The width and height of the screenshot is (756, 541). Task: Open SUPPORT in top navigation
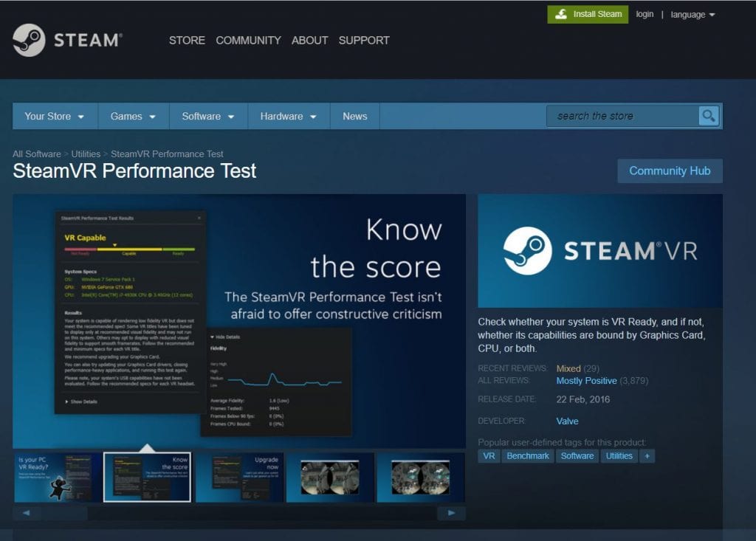tap(364, 41)
